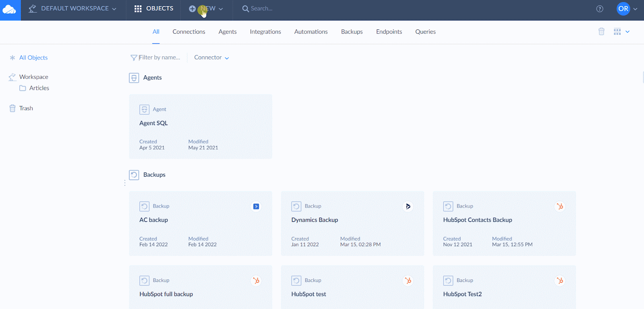Focus the Search field in header
The height and width of the screenshot is (309, 644).
pyautogui.click(x=262, y=8)
